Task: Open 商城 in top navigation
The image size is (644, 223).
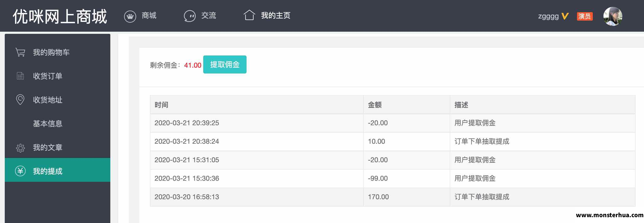Action: click(149, 16)
